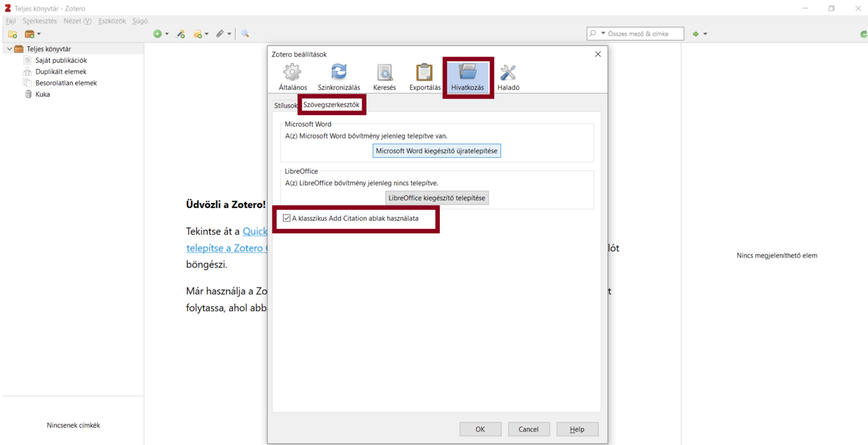Toggle klasszikus Add Citation ablak checkbox
The height and width of the screenshot is (445, 868).
click(x=286, y=218)
